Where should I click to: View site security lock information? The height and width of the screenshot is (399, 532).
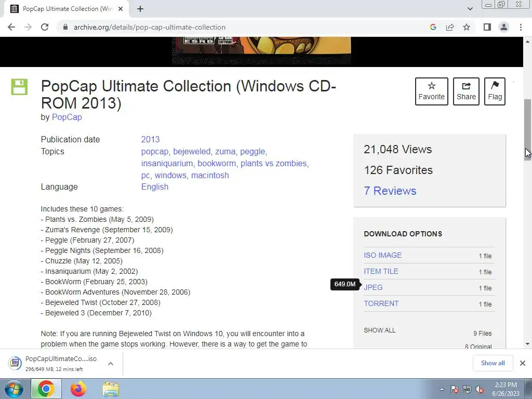pos(65,27)
